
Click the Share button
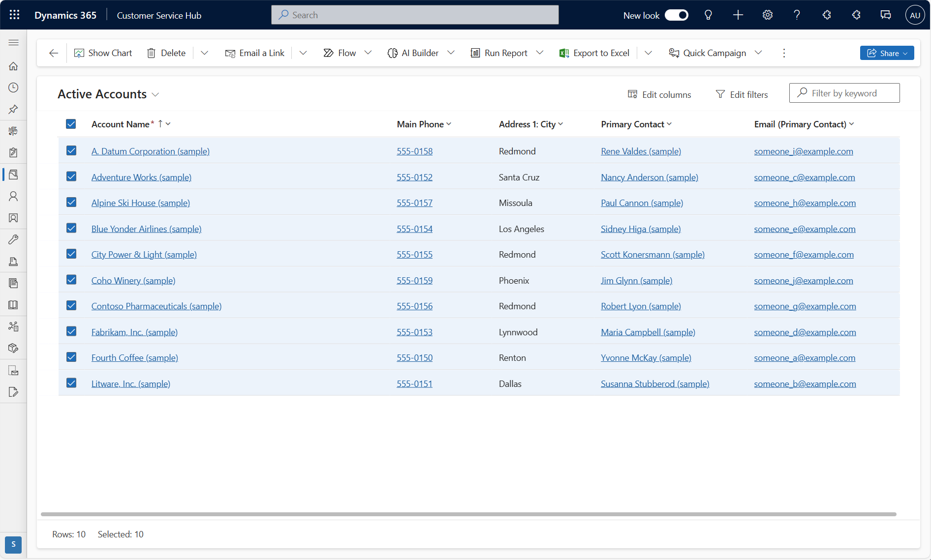tap(886, 53)
